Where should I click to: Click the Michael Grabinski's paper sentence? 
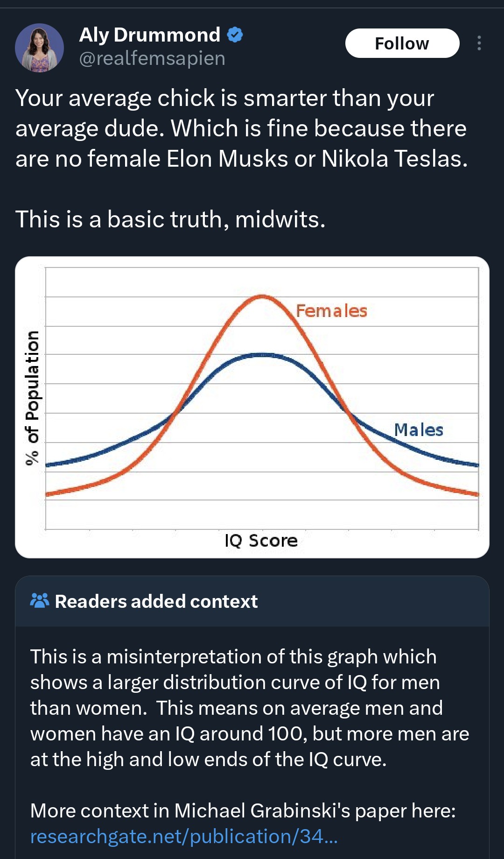[243, 811]
